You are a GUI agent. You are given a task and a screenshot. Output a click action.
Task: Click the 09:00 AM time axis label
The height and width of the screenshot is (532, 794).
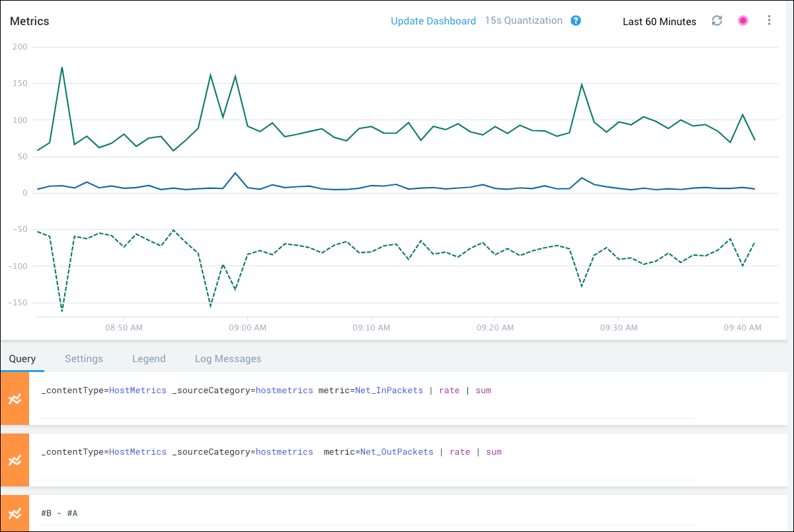click(x=248, y=327)
